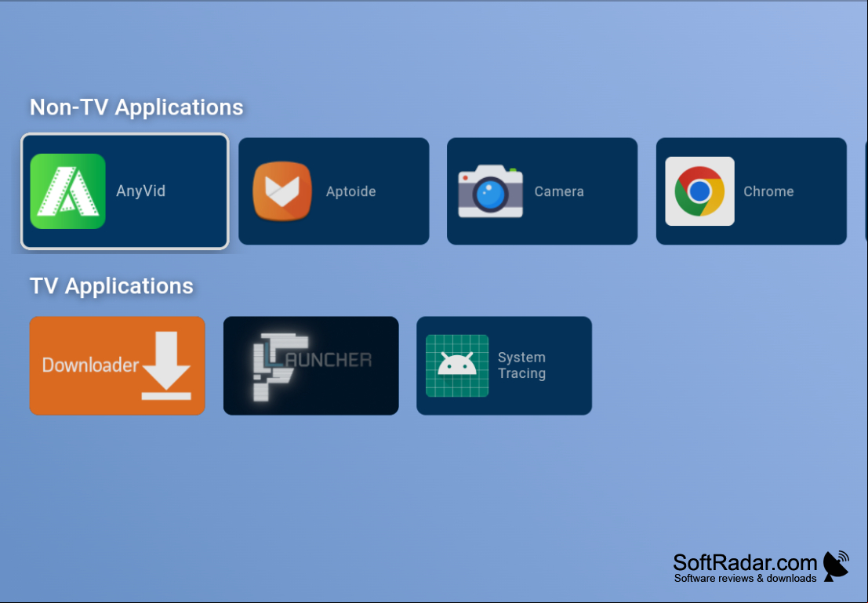
Task: Click the Non-TV Applications heading
Action: pyautogui.click(x=136, y=107)
